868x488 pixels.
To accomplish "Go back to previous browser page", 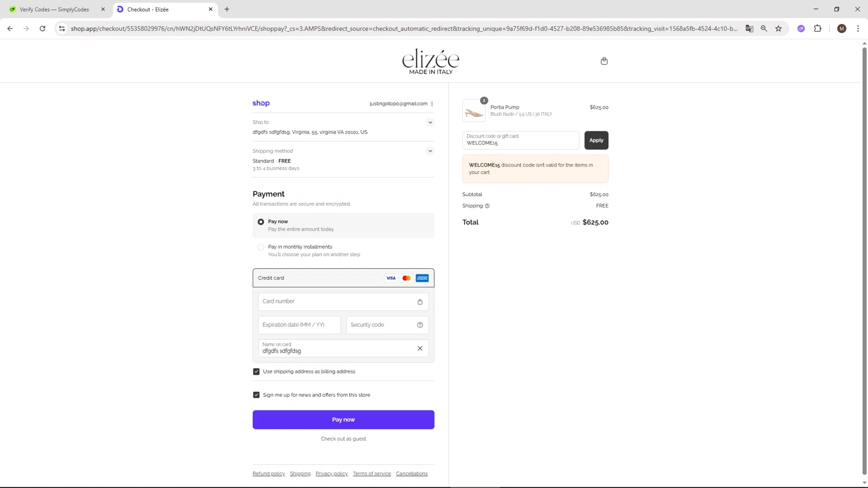I will [x=10, y=28].
